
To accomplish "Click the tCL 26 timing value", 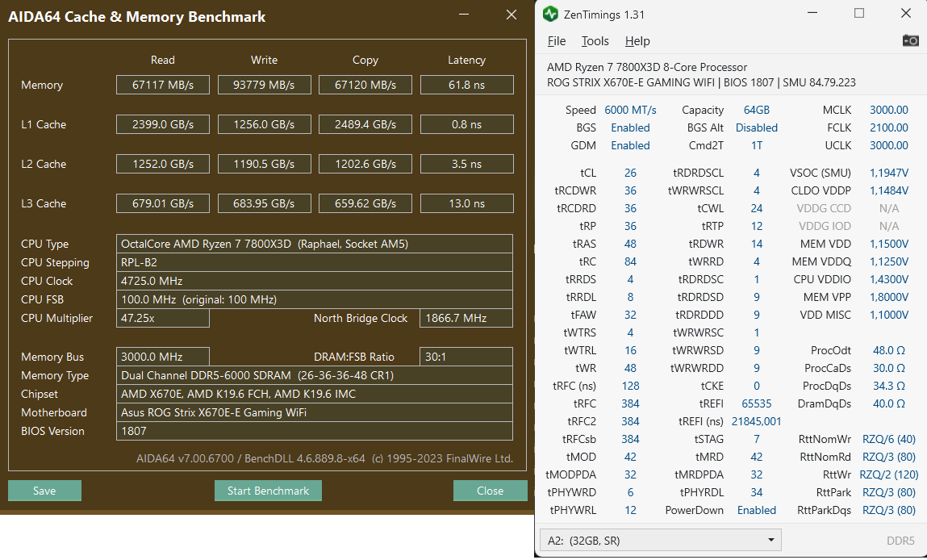I will [x=630, y=173].
